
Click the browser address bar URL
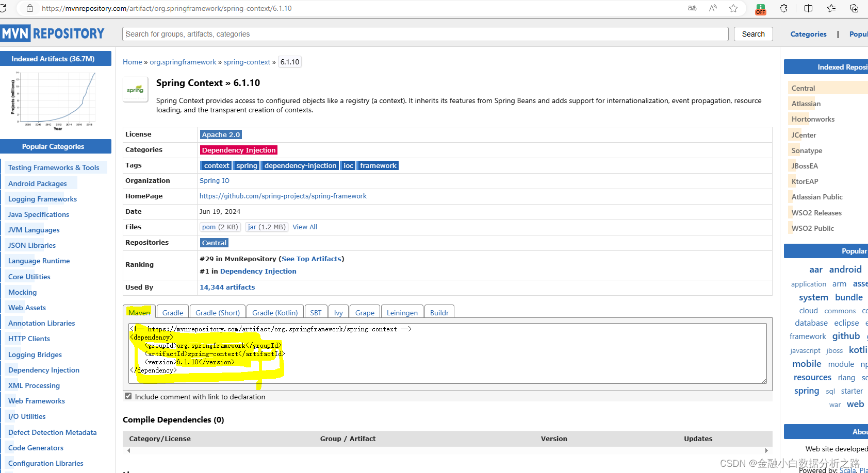click(x=167, y=8)
